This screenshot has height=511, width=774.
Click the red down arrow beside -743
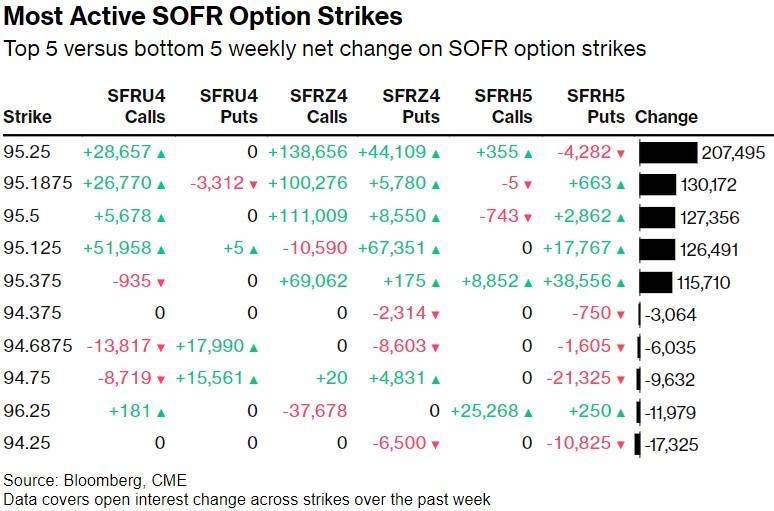(528, 218)
